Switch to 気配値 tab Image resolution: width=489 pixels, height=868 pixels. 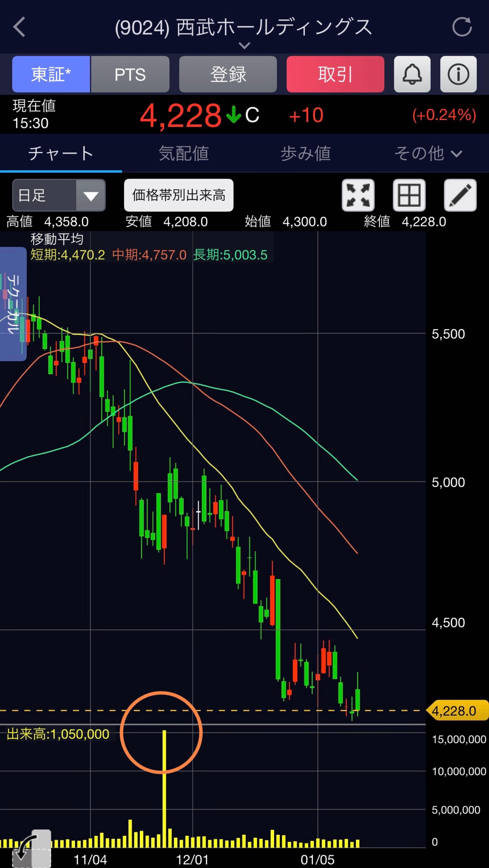click(184, 154)
